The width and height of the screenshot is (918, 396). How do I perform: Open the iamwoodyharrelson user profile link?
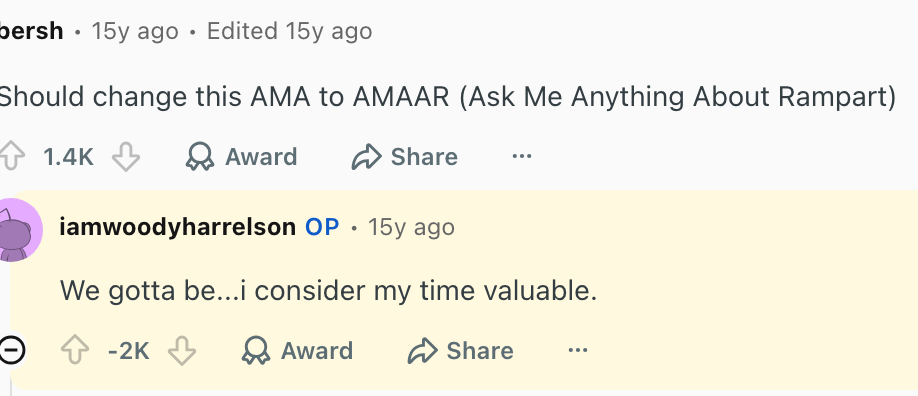(x=177, y=227)
